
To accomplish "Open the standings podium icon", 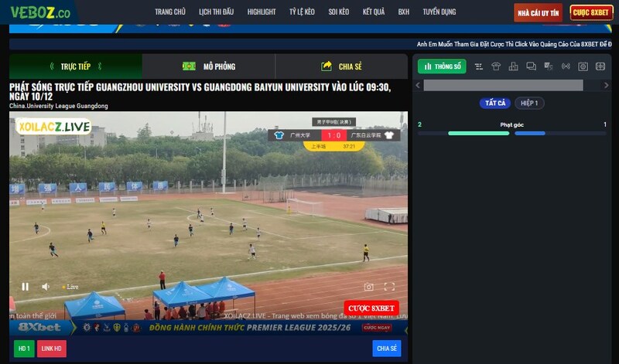I will (513, 66).
